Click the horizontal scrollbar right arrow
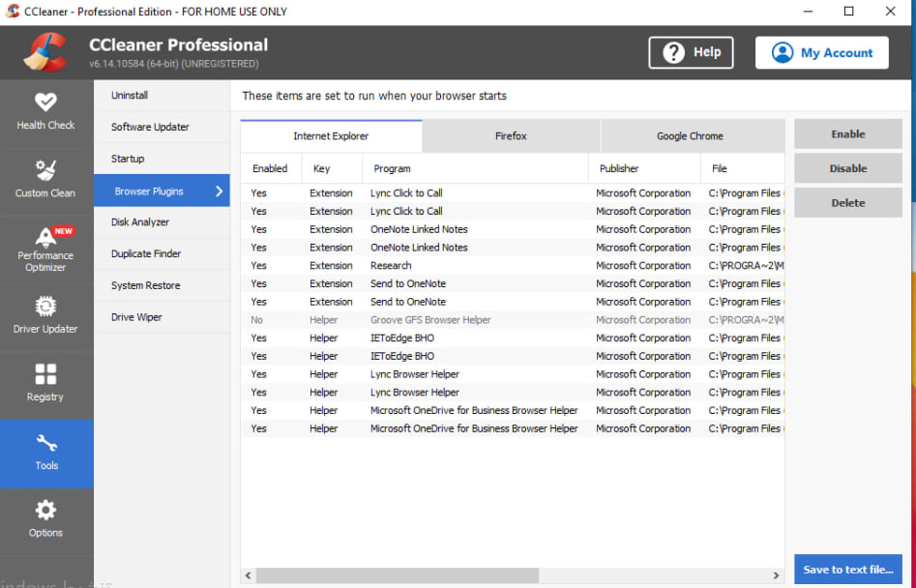 pos(777,575)
